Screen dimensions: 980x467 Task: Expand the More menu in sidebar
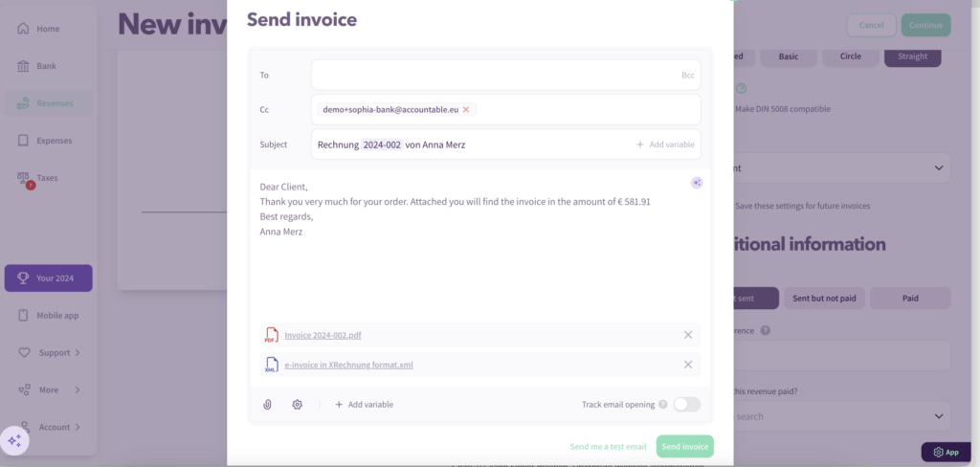[x=49, y=390]
